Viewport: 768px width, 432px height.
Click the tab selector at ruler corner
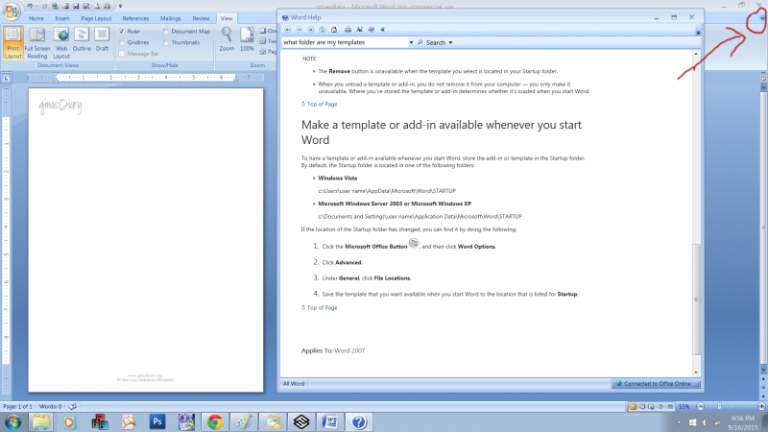click(x=6, y=77)
